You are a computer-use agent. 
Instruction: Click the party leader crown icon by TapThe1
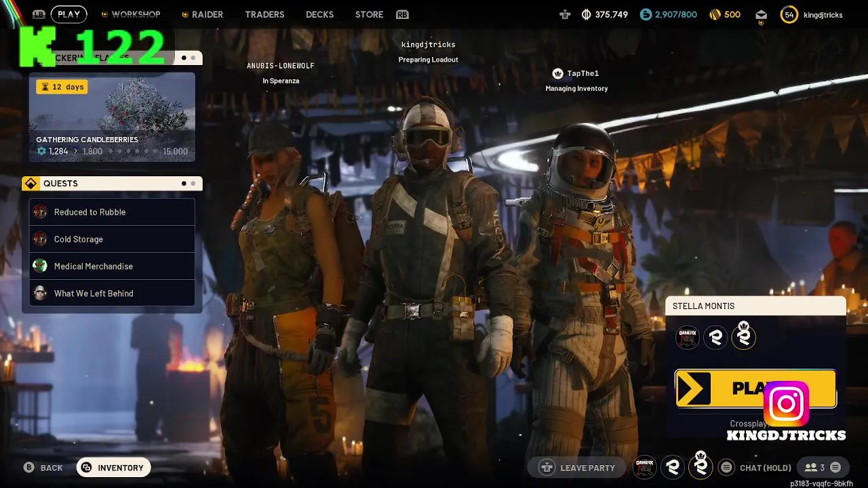557,73
